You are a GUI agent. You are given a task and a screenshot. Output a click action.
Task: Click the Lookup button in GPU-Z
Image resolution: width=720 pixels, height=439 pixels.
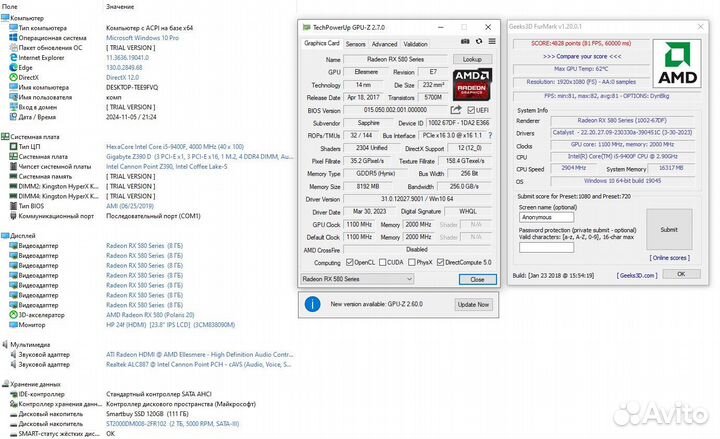pyautogui.click(x=472, y=59)
